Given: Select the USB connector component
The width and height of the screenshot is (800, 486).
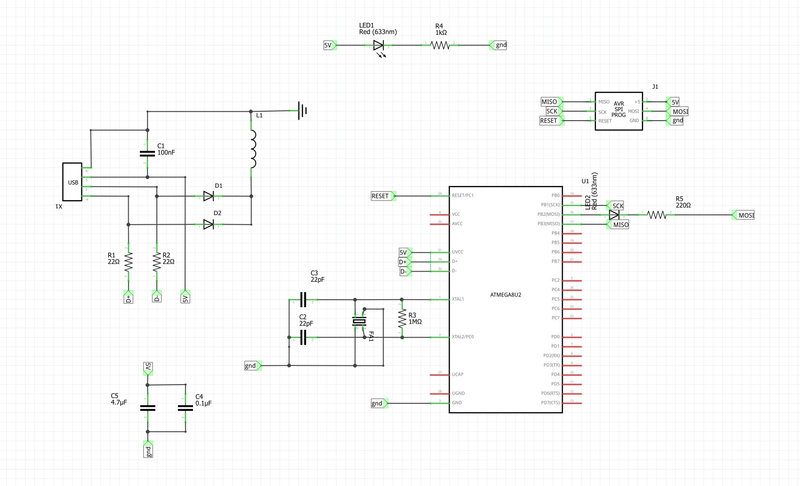Looking at the screenshot, I should [x=72, y=182].
